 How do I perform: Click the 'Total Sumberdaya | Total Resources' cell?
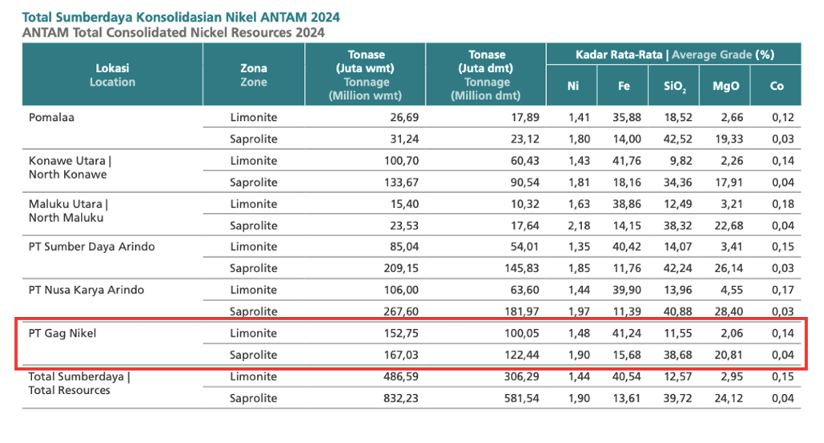click(x=79, y=383)
